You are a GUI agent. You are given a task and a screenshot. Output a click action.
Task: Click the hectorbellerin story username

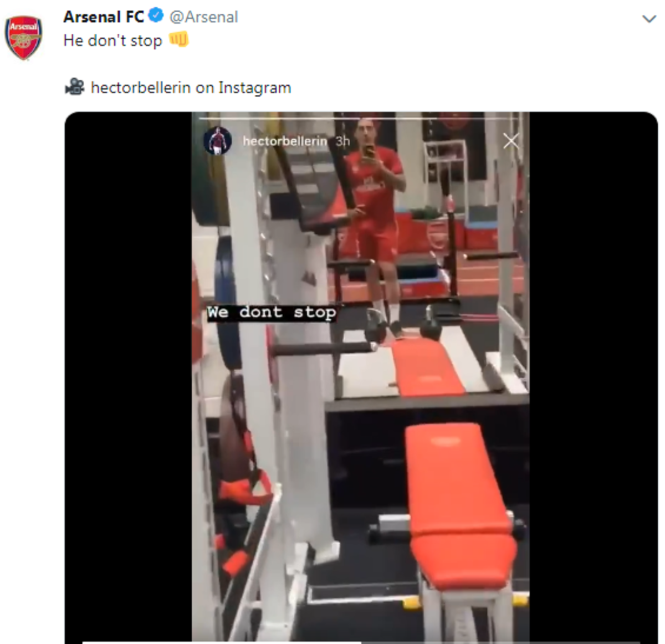pos(285,141)
